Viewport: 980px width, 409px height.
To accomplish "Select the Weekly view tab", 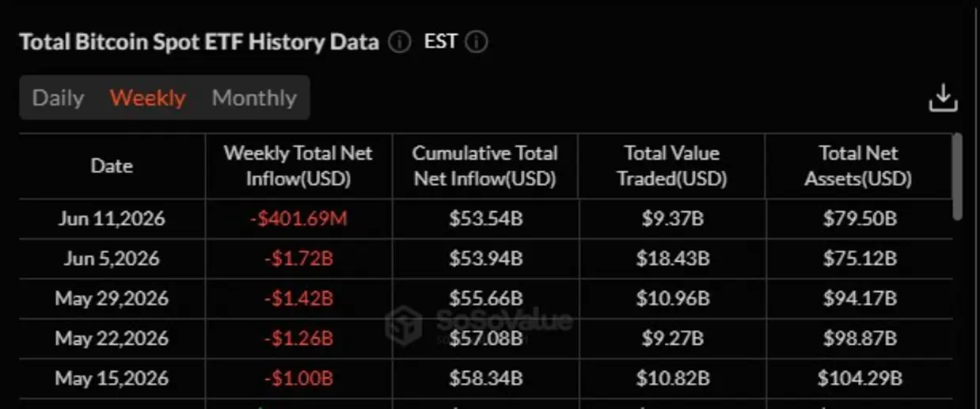I will (148, 98).
